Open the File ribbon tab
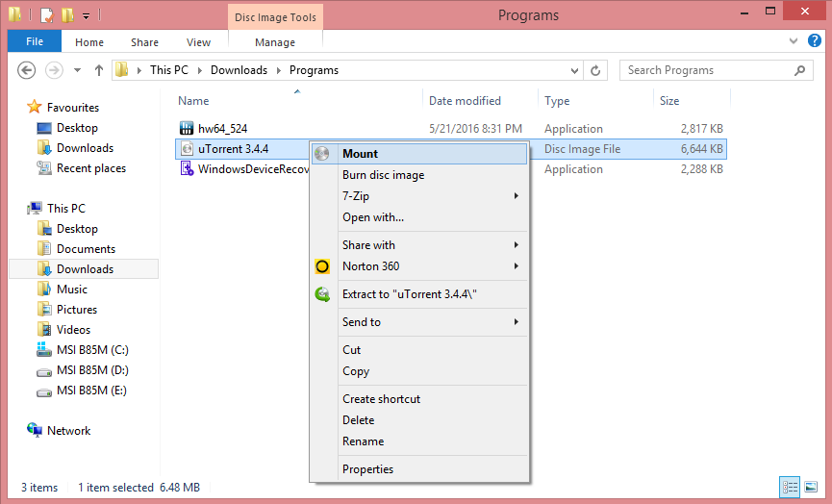 pyautogui.click(x=35, y=41)
